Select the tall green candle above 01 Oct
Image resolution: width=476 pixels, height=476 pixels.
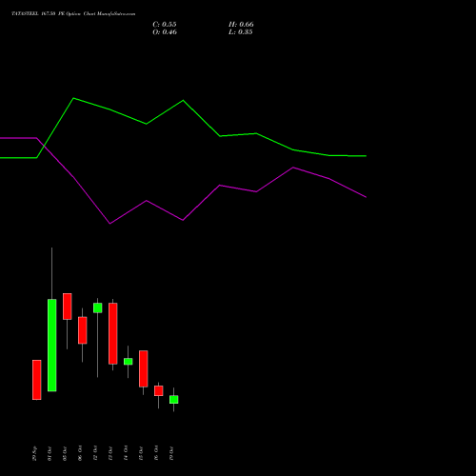click(x=52, y=346)
